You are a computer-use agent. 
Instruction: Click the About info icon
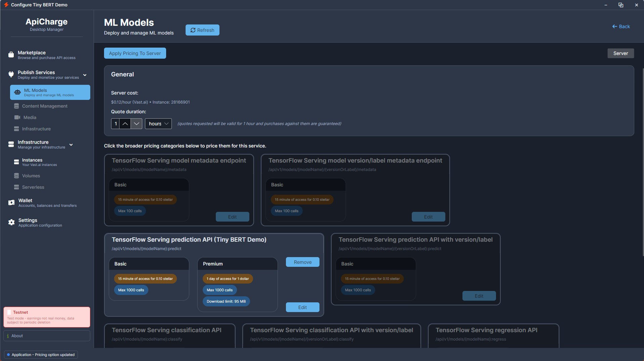(8, 336)
